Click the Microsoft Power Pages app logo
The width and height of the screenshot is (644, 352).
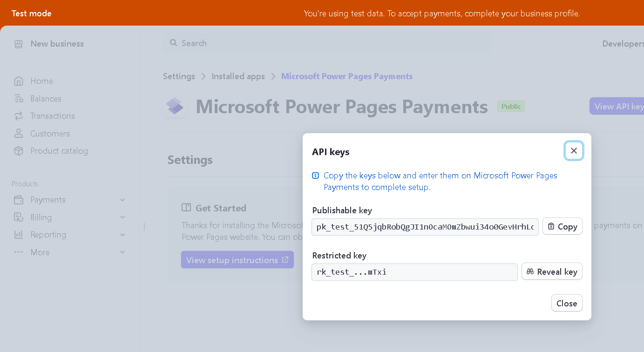click(175, 107)
